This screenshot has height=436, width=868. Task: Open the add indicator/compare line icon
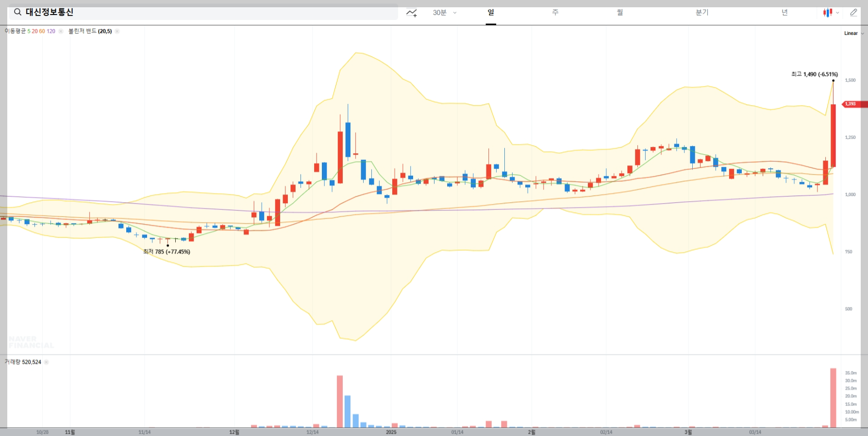coord(412,13)
